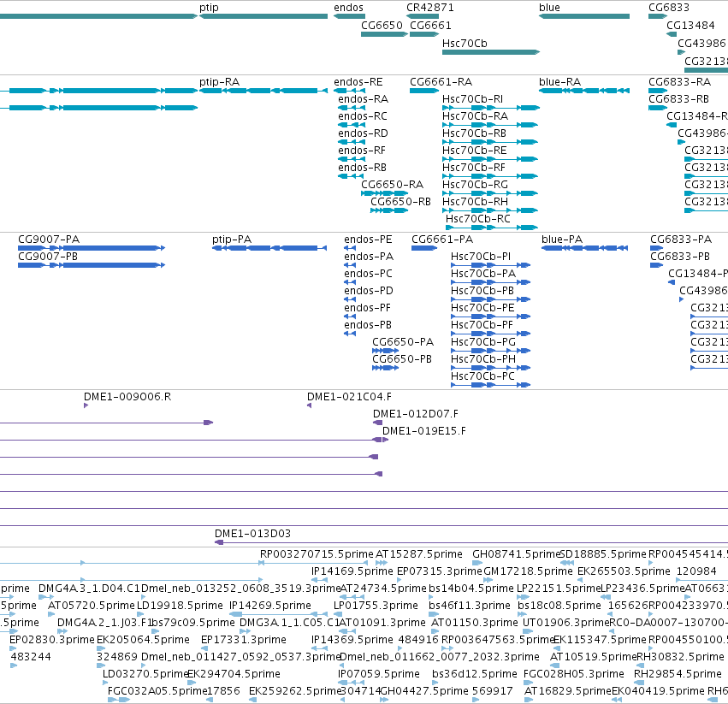Image resolution: width=728 pixels, height=704 pixels.
Task: Click protein label "CG6650-PA"
Action: pos(403,342)
